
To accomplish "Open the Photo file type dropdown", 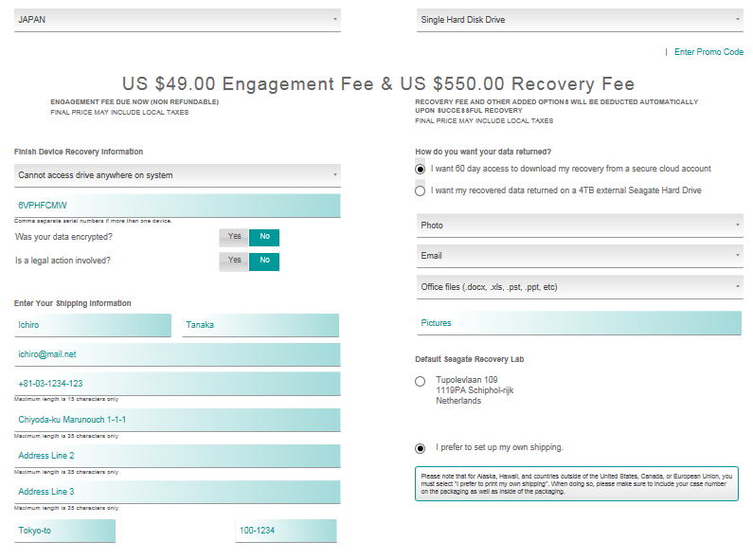I will pyautogui.click(x=579, y=226).
